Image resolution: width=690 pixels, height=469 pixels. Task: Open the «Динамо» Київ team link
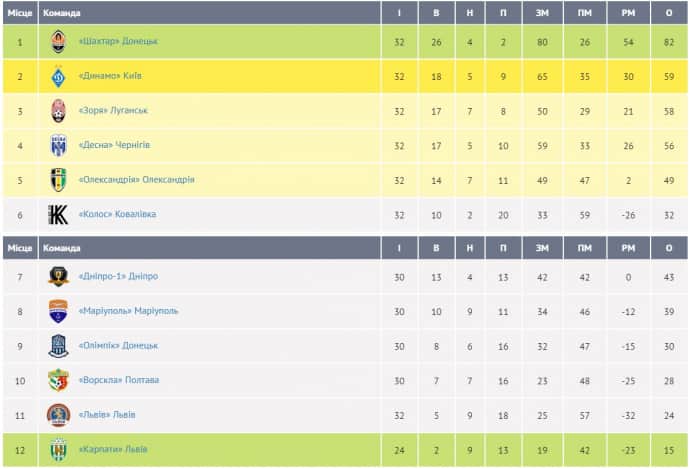109,76
